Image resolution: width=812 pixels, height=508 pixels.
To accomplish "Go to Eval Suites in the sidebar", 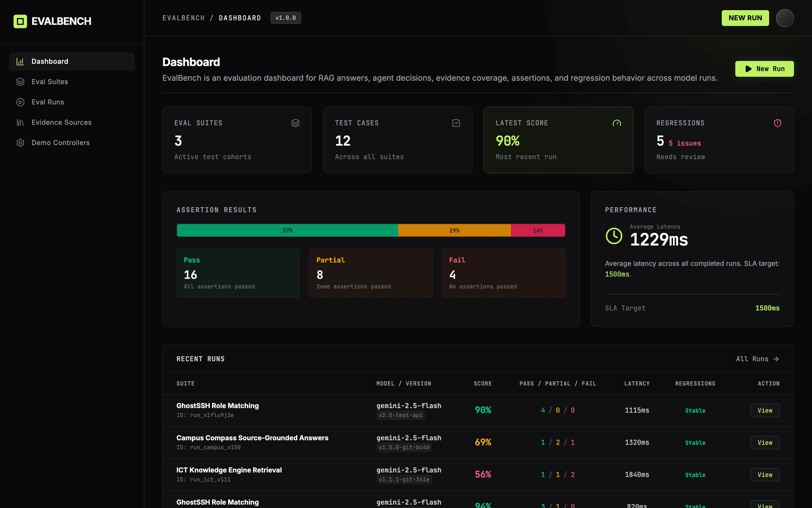I will [x=72, y=82].
